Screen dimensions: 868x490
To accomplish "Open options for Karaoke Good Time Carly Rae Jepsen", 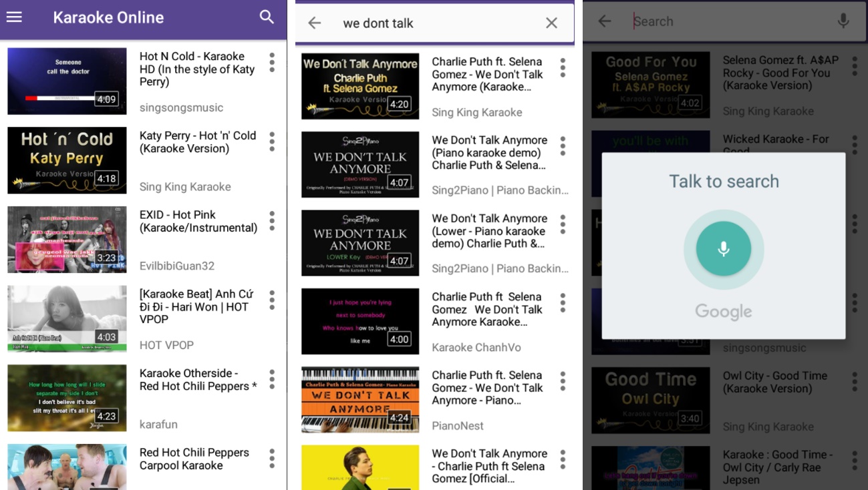I will tap(855, 461).
